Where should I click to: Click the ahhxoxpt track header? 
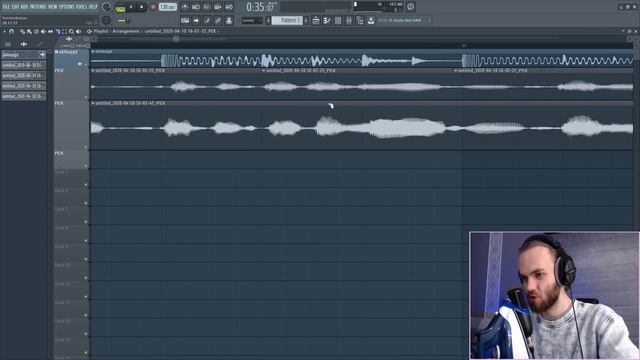[x=71, y=59]
